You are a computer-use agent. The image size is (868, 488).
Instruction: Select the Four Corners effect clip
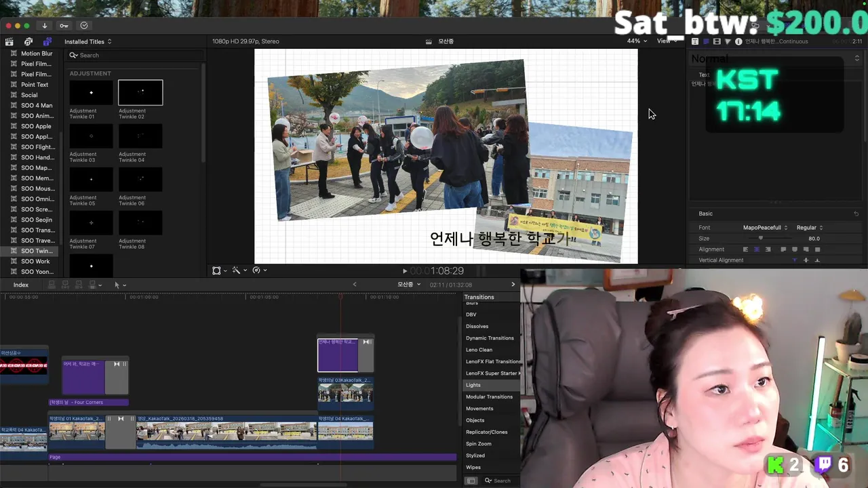pos(89,402)
